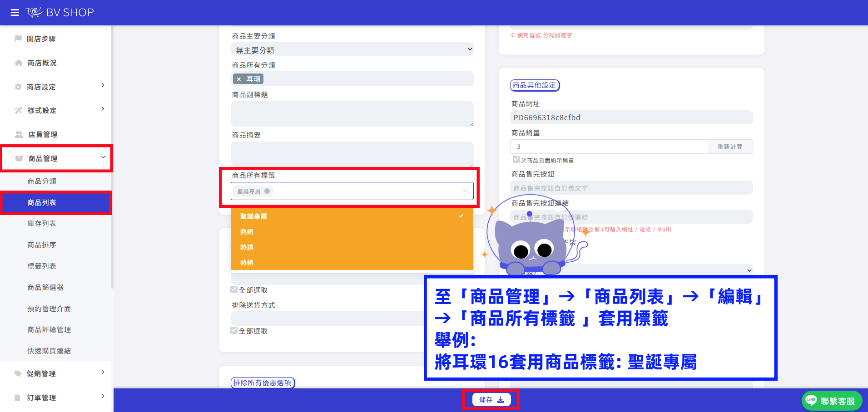The height and width of the screenshot is (412, 868).
Task: Click the tag icon beside 促銷管理
Action: click(x=18, y=373)
